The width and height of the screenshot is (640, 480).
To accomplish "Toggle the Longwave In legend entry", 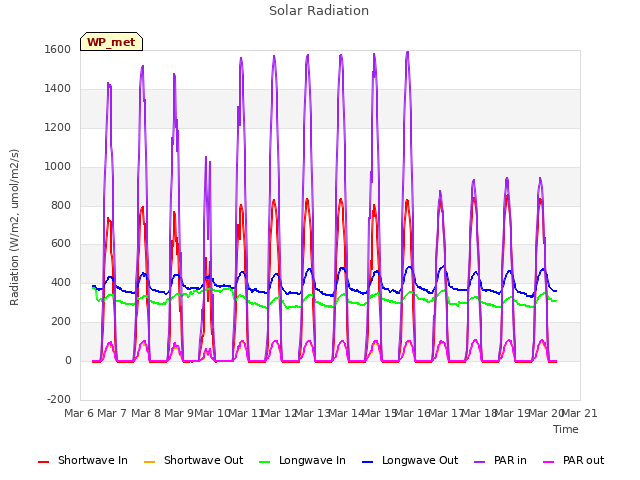I will click(x=302, y=460).
